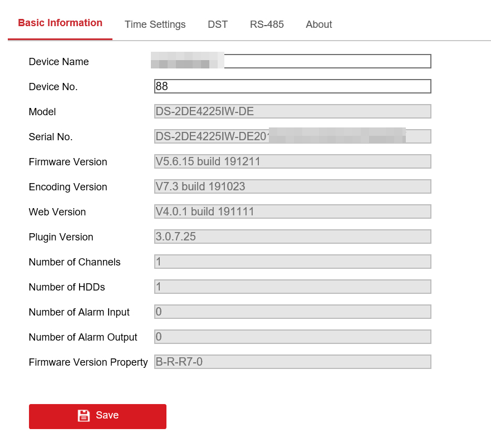The image size is (491, 448).
Task: Click the Model field showing DS-2DE4225IW-DE
Action: coord(292,111)
